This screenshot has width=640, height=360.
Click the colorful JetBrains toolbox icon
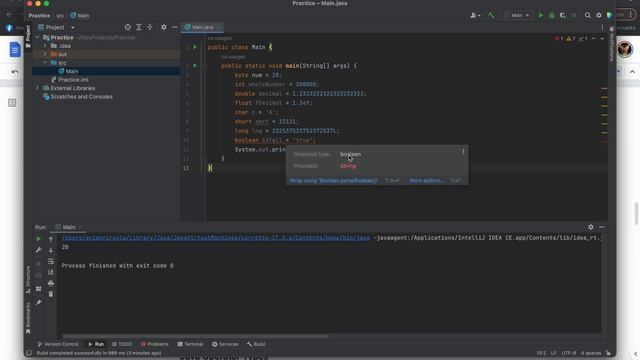[x=610, y=15]
